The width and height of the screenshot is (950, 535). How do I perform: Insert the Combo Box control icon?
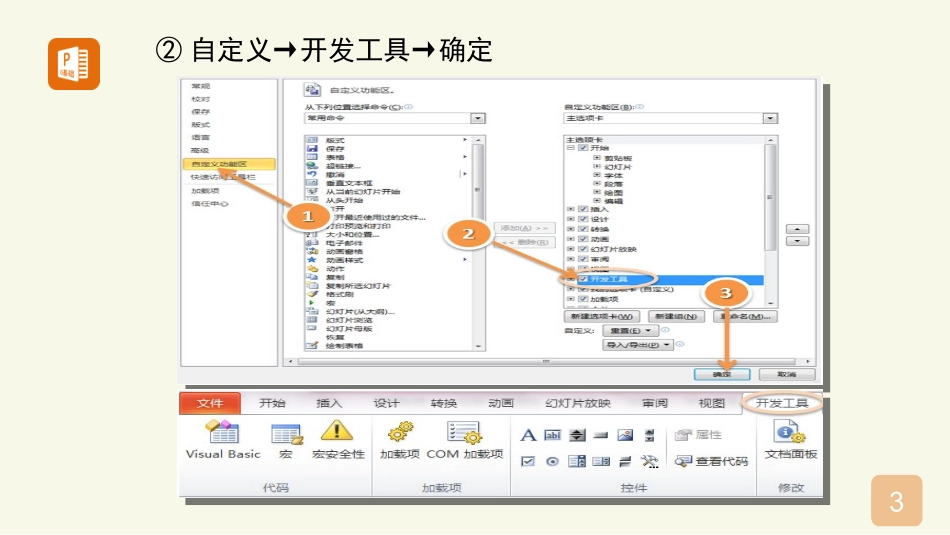[577, 461]
